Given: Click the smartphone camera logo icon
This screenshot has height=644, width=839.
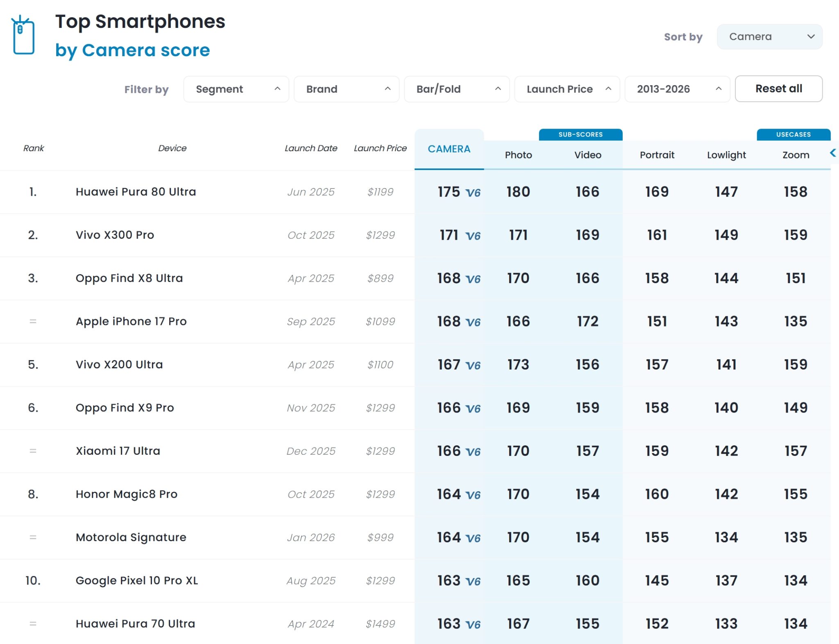Looking at the screenshot, I should tap(23, 35).
